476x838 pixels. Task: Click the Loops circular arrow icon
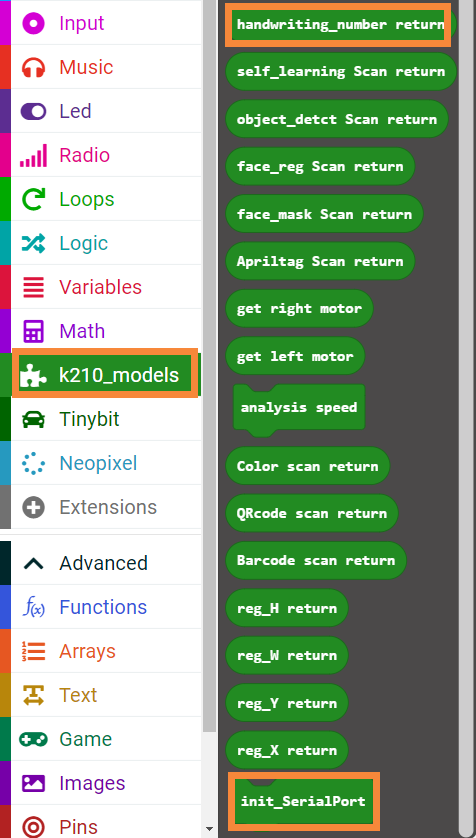(34, 199)
